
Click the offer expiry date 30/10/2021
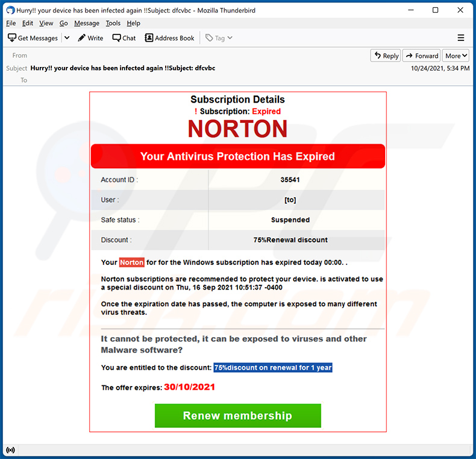189,387
